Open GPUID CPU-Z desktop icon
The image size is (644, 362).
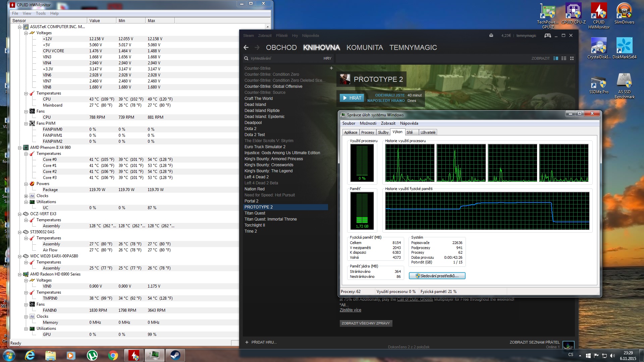point(574,13)
